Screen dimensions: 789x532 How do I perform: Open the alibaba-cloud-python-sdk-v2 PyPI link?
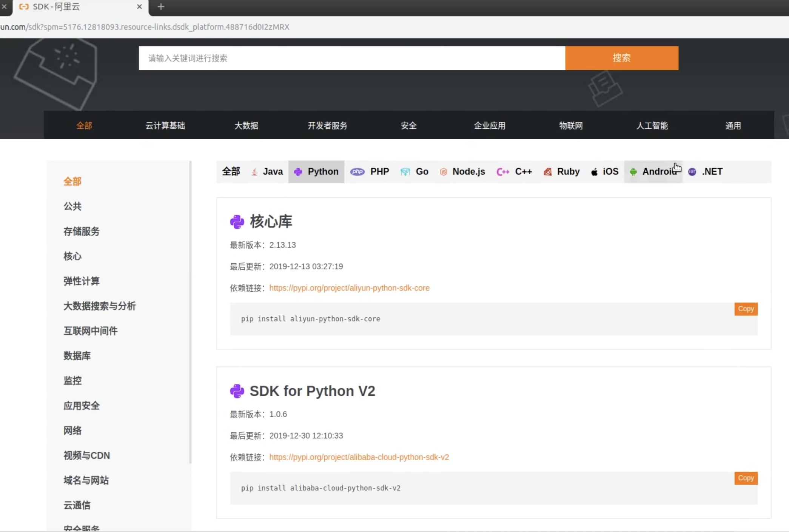tap(359, 457)
